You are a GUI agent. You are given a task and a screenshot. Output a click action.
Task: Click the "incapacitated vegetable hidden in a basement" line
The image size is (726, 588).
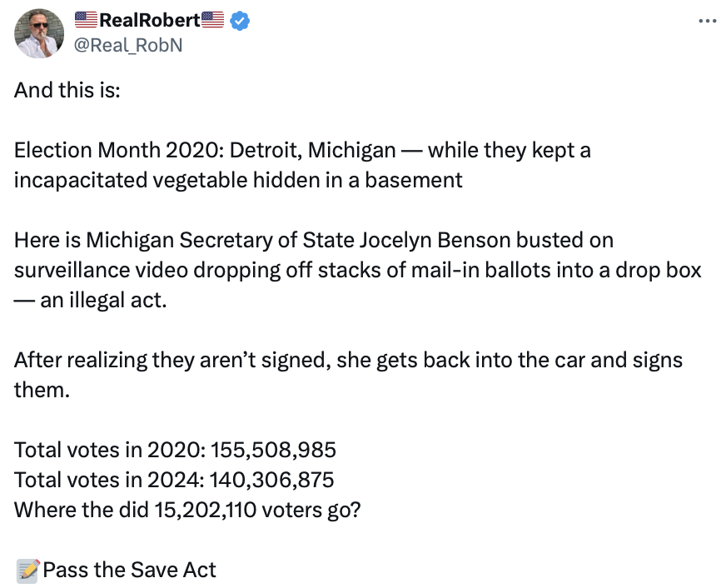pyautogui.click(x=238, y=180)
